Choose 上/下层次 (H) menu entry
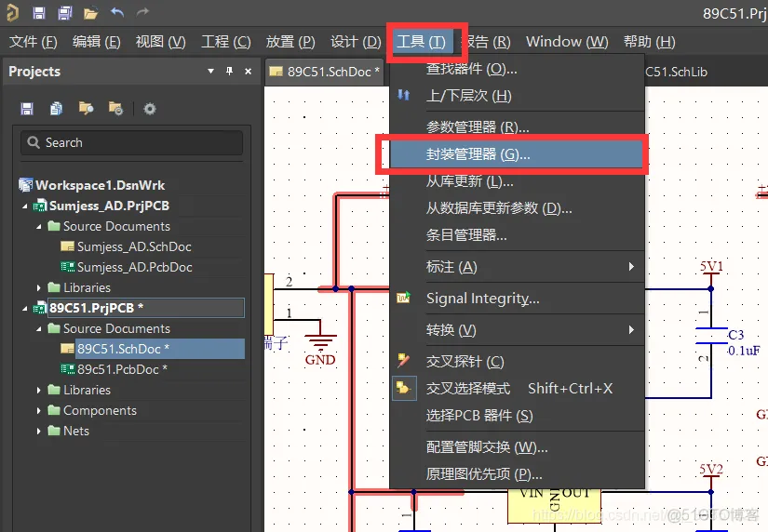Viewport: 768px width, 532px height. 517,96
